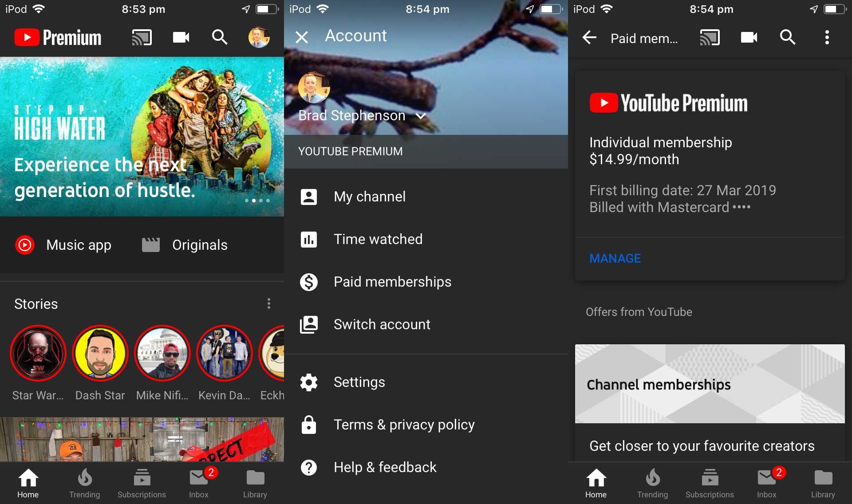The height and width of the screenshot is (504, 852).
Task: Tap the YouTube Premium logo in membership card
Action: [668, 103]
